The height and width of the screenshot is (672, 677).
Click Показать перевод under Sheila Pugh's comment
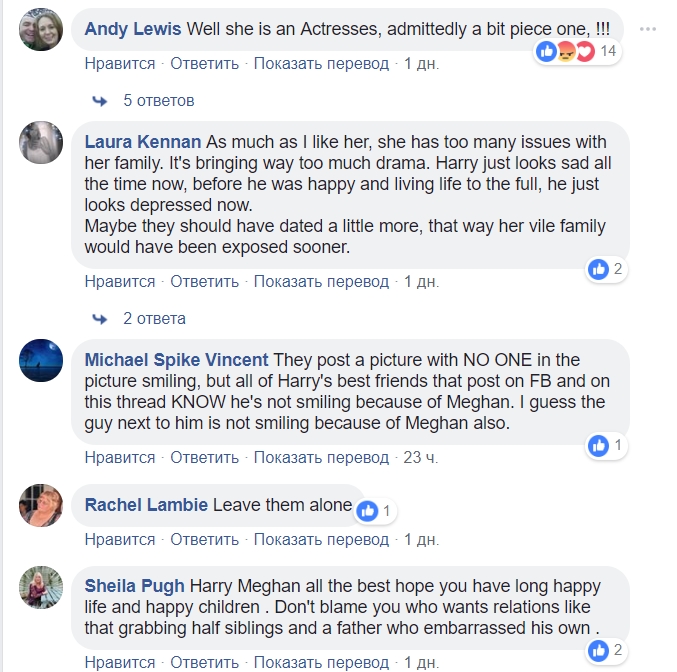click(x=321, y=662)
